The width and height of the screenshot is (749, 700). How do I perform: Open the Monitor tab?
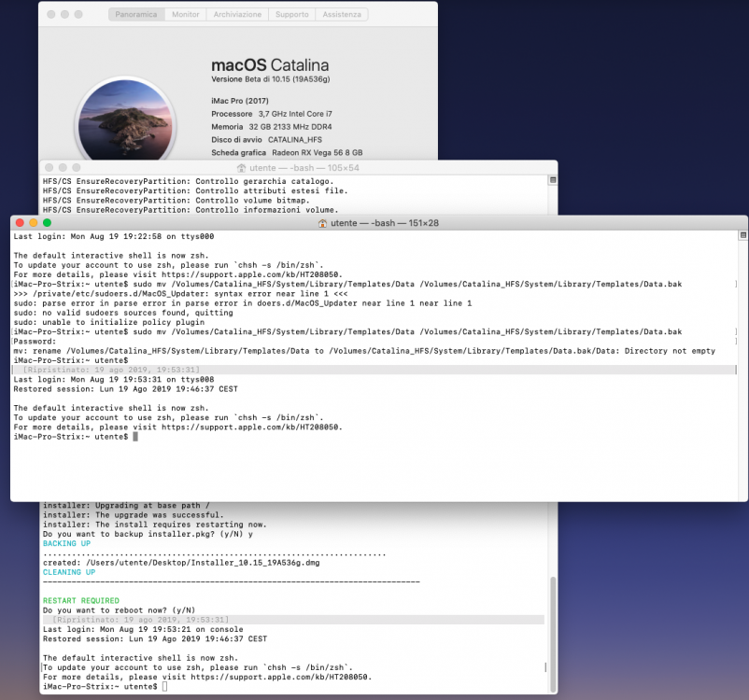[x=185, y=14]
